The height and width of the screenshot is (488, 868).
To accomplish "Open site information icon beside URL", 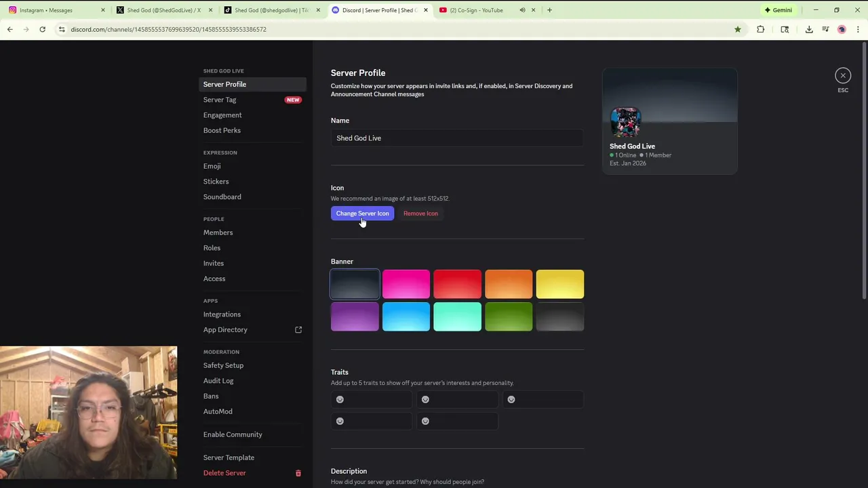I will [x=62, y=29].
